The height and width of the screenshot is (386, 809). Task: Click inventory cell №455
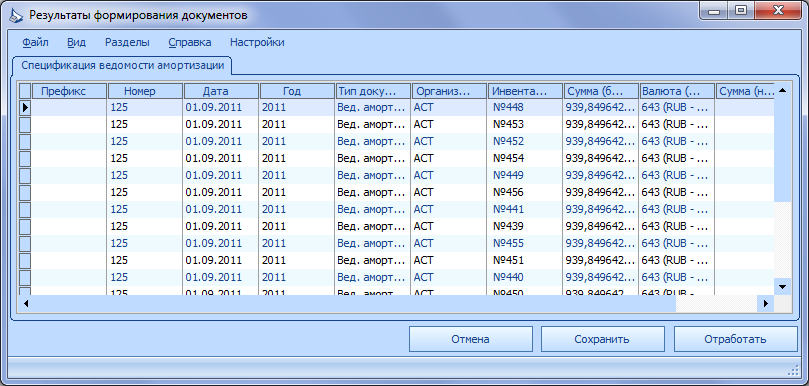coord(525,244)
